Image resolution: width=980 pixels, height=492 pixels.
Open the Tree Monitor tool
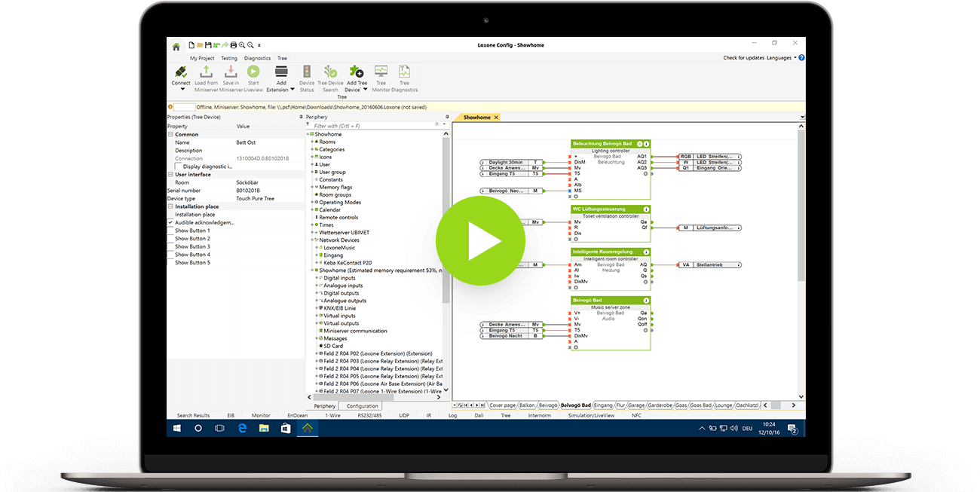[381, 72]
